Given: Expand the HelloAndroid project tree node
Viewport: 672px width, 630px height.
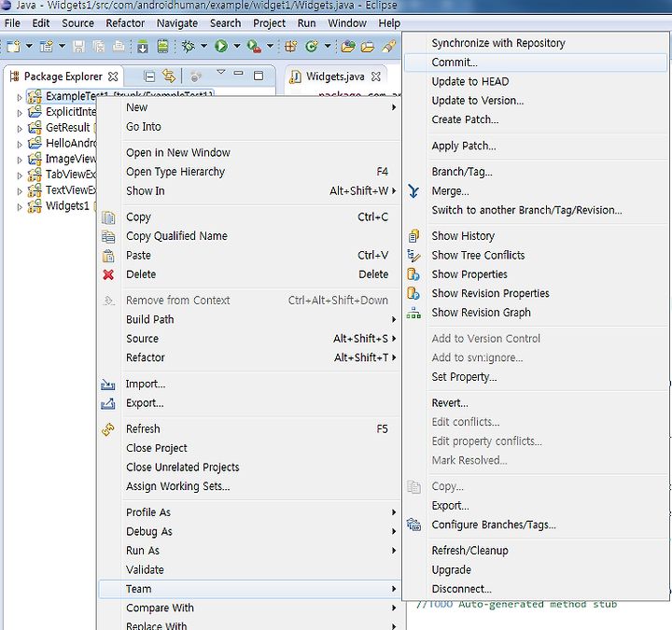Looking at the screenshot, I should tap(20, 145).
